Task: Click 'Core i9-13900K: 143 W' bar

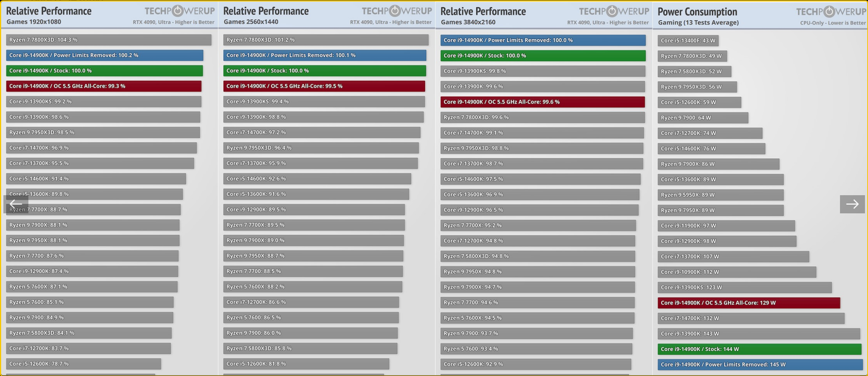Action: point(759,334)
